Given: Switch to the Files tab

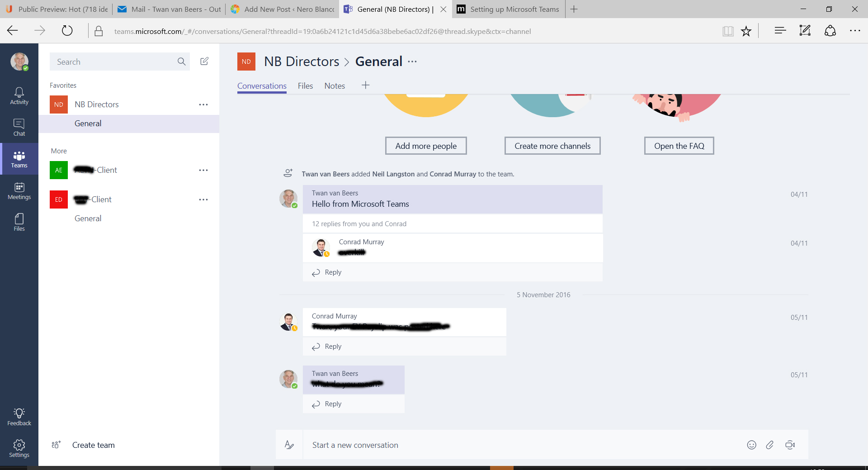Looking at the screenshot, I should pos(305,86).
